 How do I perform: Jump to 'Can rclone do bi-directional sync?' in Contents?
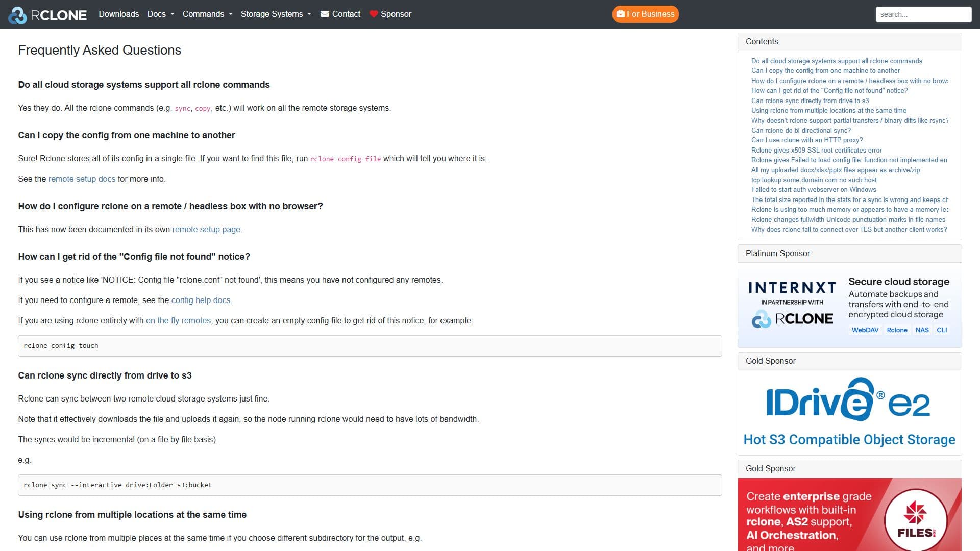[x=801, y=131]
